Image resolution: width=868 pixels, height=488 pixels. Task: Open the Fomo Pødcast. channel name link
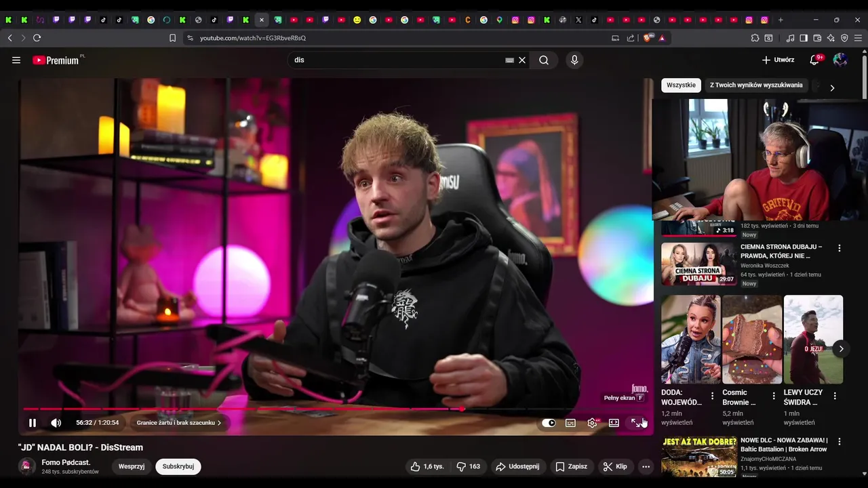click(x=66, y=462)
